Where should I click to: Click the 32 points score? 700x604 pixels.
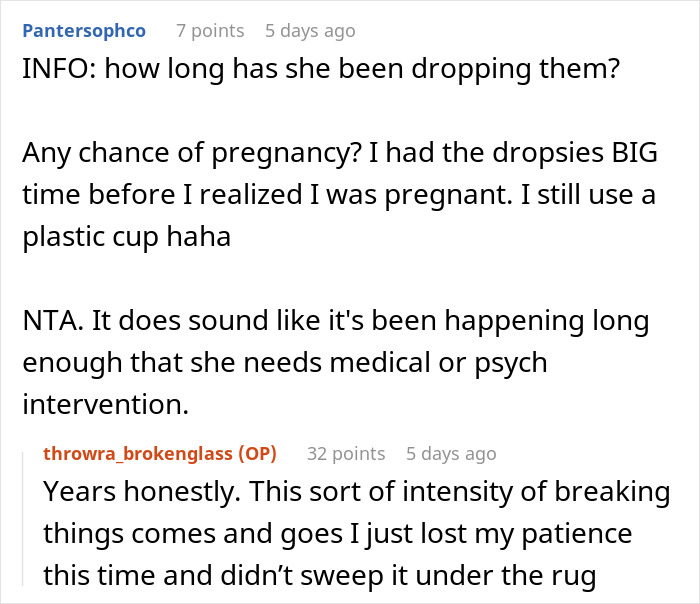click(345, 453)
